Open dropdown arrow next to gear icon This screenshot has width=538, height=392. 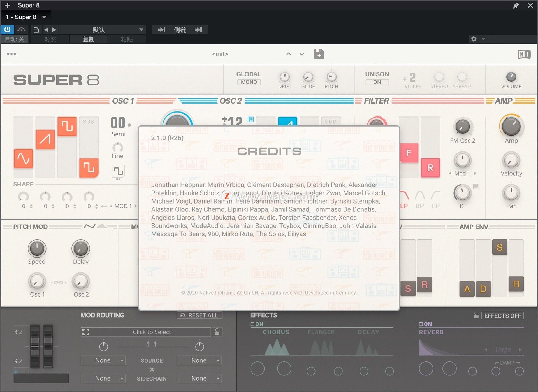pos(483,39)
